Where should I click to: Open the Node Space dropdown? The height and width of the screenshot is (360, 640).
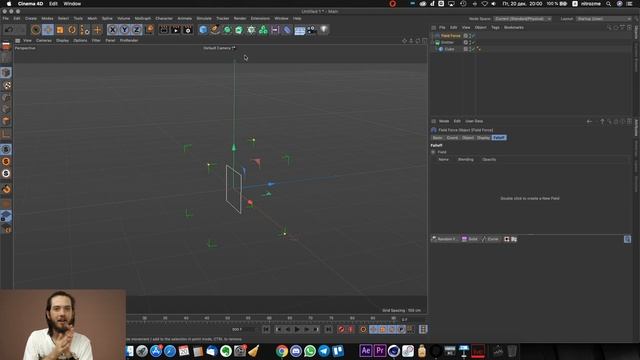click(x=522, y=19)
